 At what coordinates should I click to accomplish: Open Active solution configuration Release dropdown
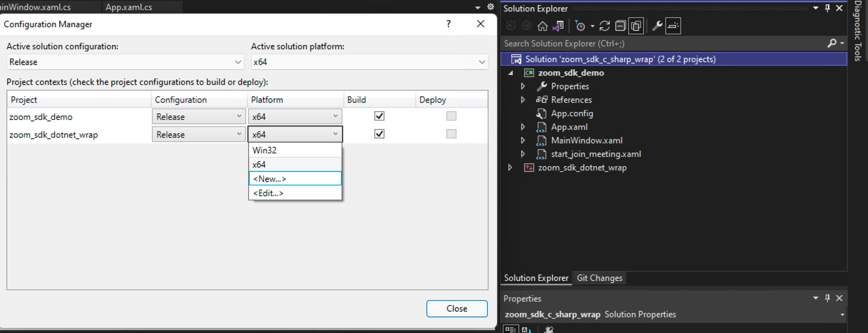pos(126,62)
